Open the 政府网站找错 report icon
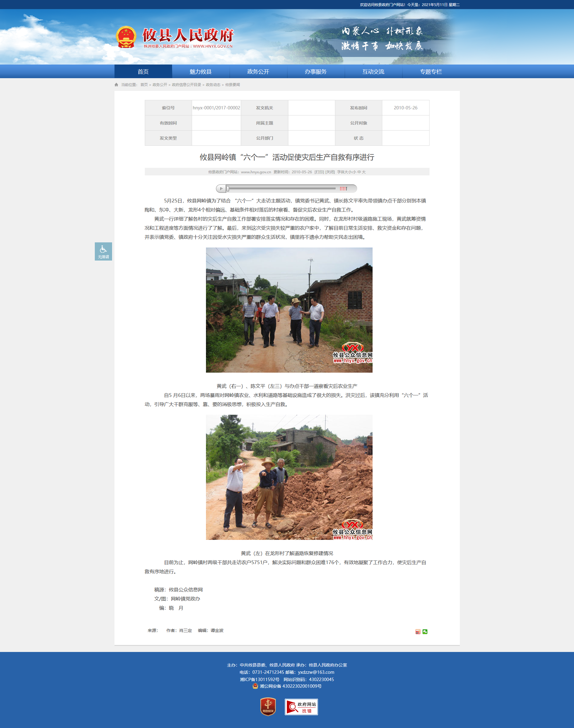The height and width of the screenshot is (728, 574). (301, 707)
